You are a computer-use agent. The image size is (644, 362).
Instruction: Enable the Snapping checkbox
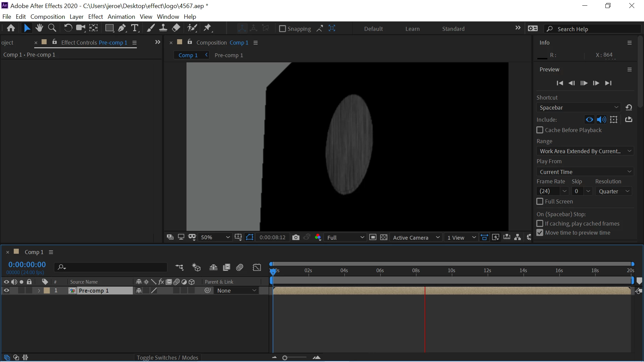pyautogui.click(x=282, y=29)
